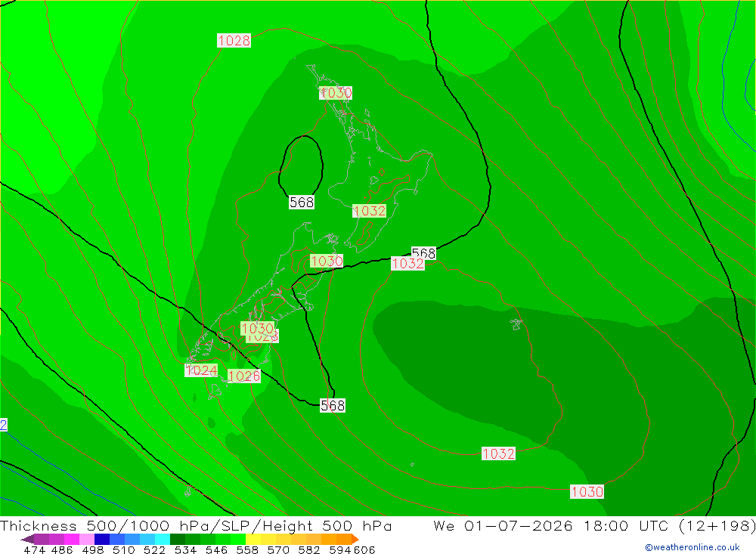Click the 'Thickness 500/1000 hPa/SLP/Height 500 hPa' title
Viewport: 756px width, 554px height.
click(x=196, y=525)
